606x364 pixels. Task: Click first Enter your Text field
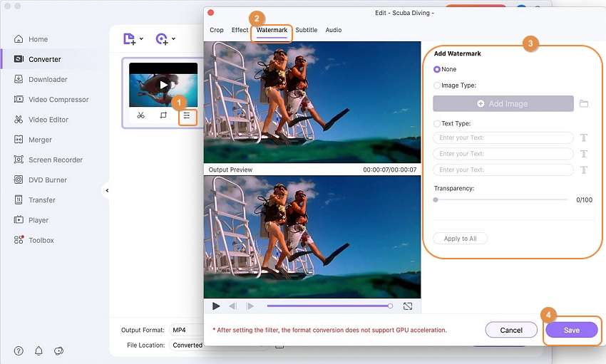pos(503,137)
